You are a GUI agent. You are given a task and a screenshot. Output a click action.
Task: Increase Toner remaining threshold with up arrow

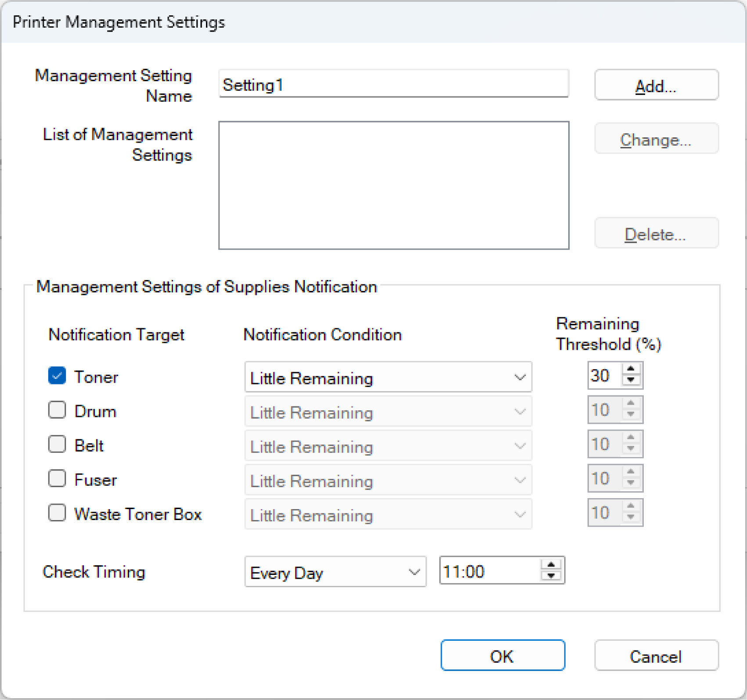(x=631, y=370)
